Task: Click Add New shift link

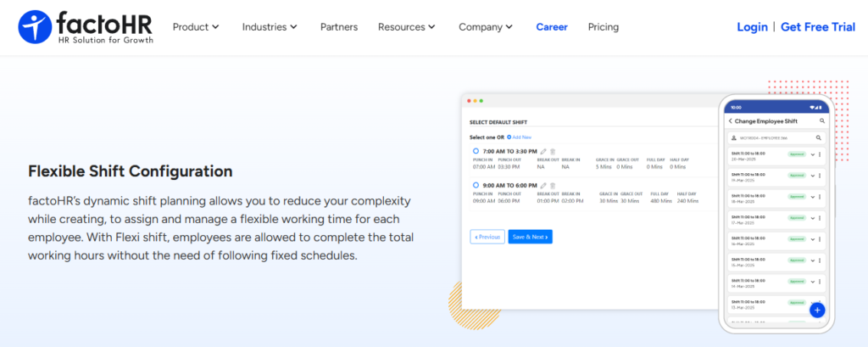Action: 520,137
